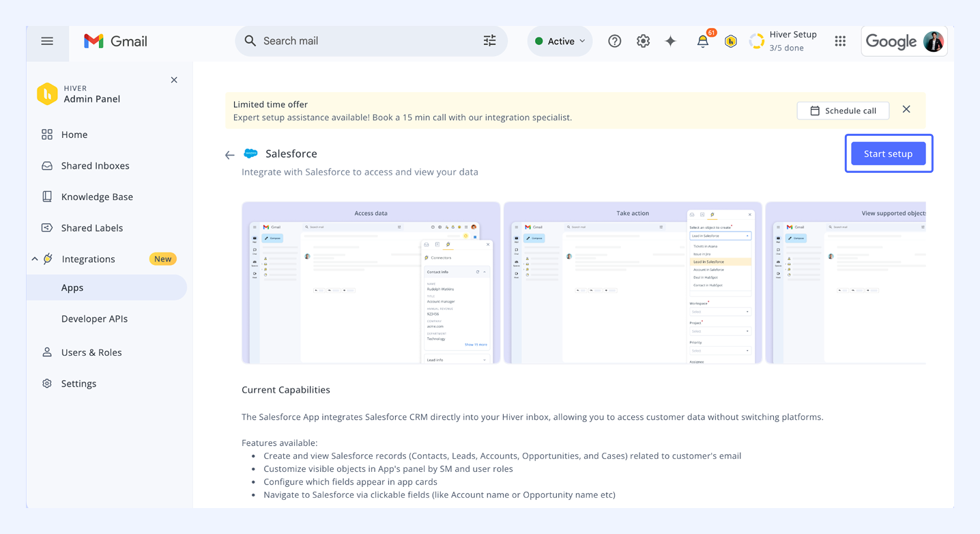
Task: Click the New badge next to Integrations
Action: (162, 259)
